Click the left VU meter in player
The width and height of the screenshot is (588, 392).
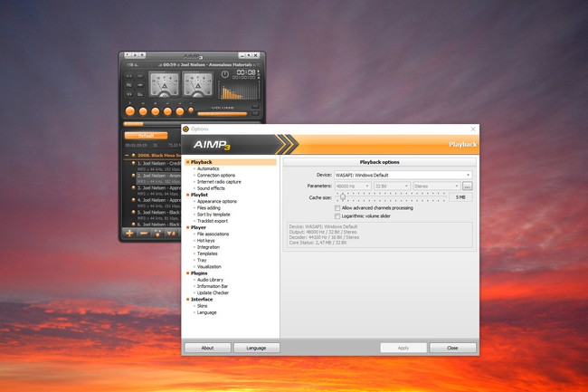[164, 84]
